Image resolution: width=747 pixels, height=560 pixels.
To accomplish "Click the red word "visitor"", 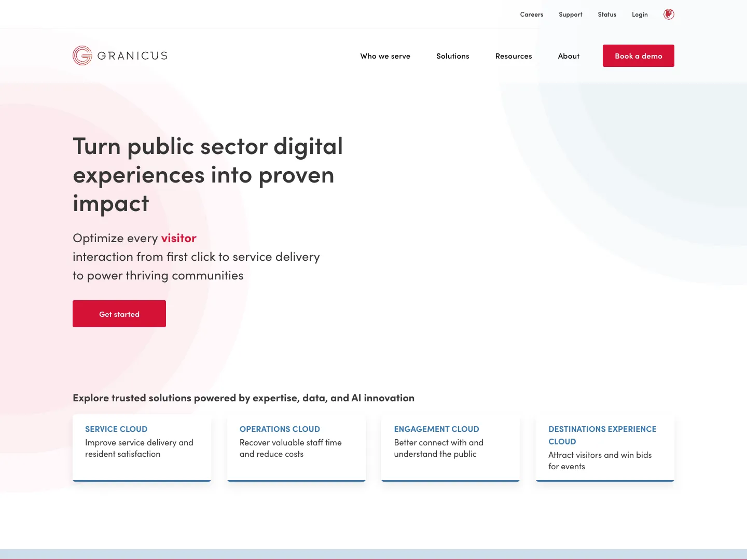I will pyautogui.click(x=179, y=238).
